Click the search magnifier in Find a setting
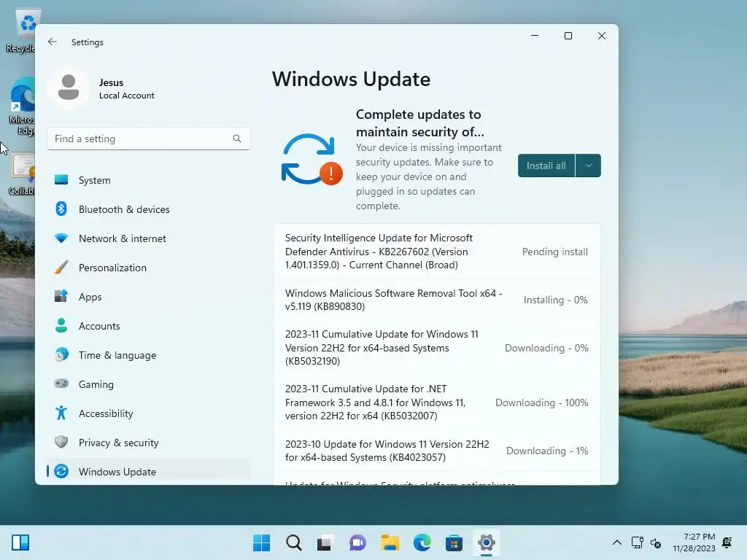This screenshot has width=747, height=560. (x=237, y=139)
